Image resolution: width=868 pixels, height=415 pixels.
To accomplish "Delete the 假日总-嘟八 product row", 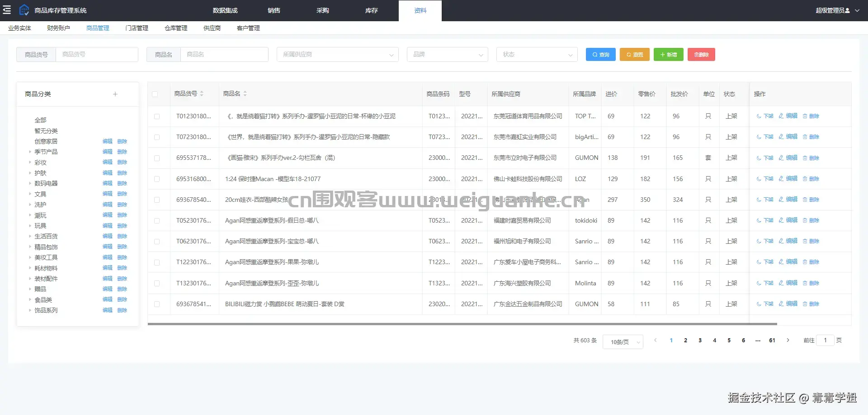I will (x=811, y=220).
